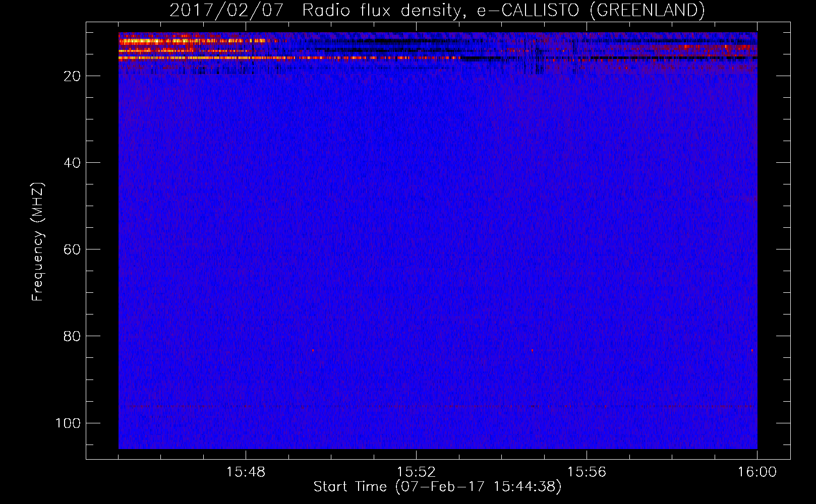Click the 100 MHz frequency tick label
Screen dimensions: 816x504
[68, 423]
